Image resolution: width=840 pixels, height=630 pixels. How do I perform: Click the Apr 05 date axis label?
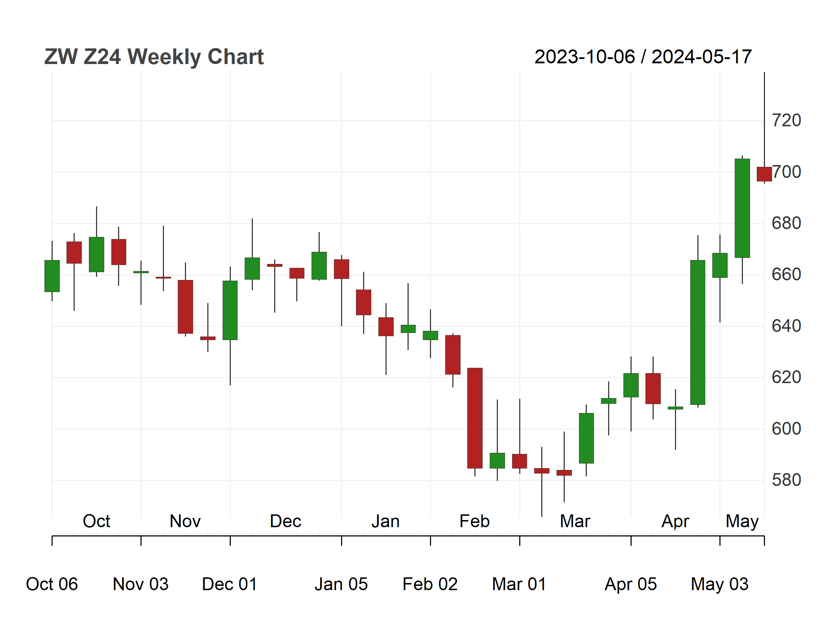coord(631,584)
